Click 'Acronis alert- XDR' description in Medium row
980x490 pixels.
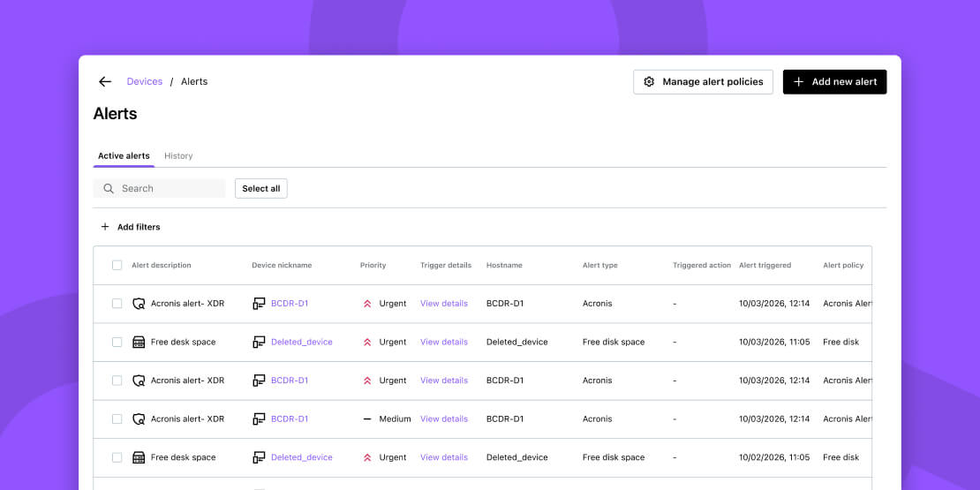tap(187, 418)
